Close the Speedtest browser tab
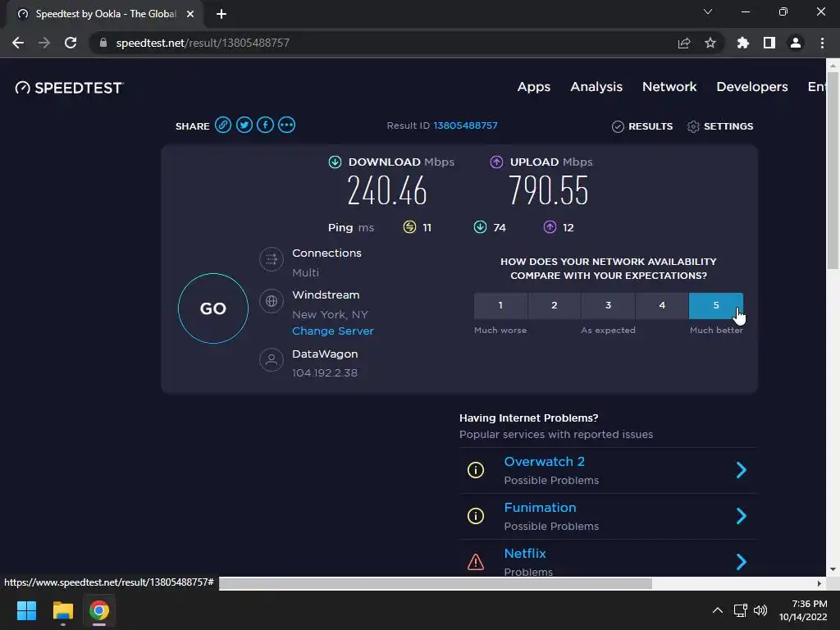The width and height of the screenshot is (840, 630). click(x=190, y=14)
